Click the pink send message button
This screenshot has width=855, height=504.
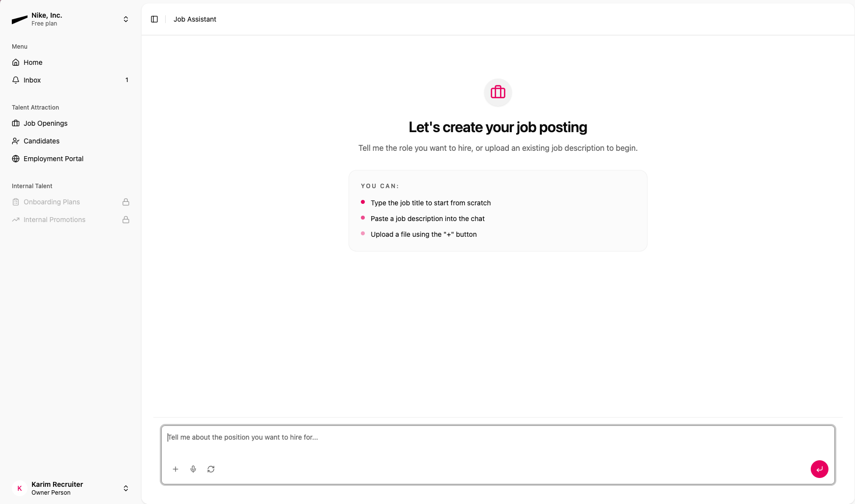819,469
